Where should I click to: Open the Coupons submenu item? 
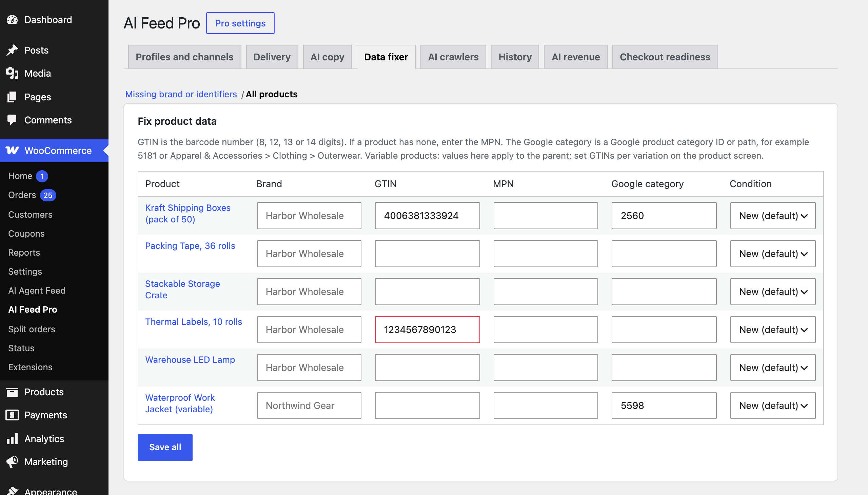point(26,234)
